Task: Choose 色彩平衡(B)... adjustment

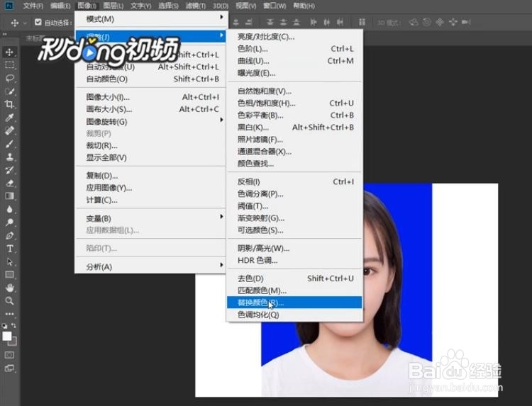Action: (x=294, y=115)
